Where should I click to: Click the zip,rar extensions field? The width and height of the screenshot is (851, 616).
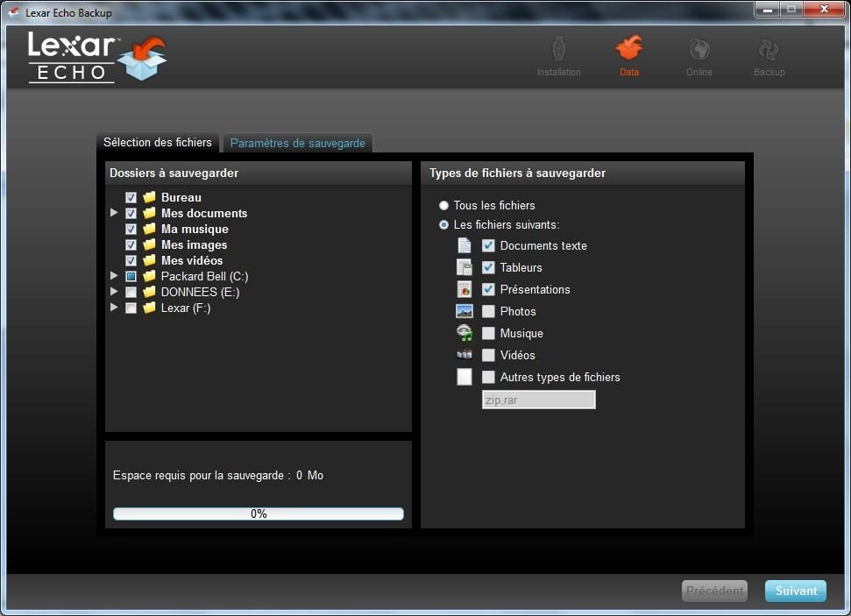point(538,400)
